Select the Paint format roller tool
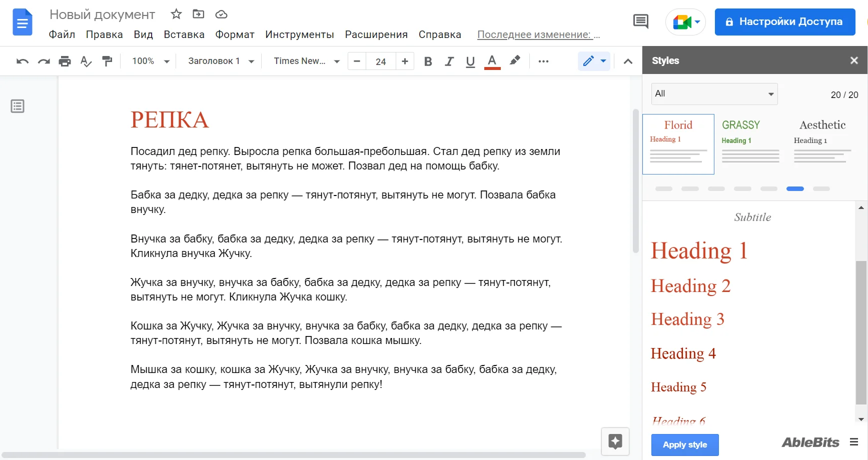The height and width of the screenshot is (460, 868). [107, 61]
